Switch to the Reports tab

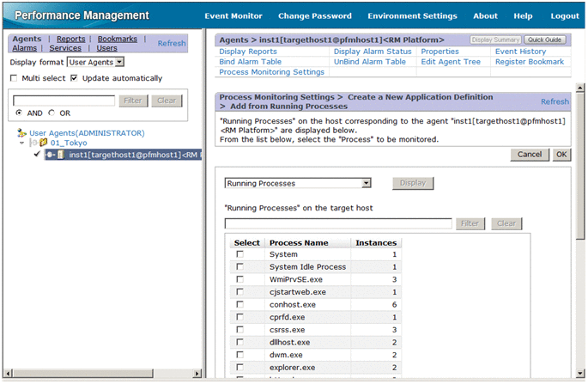tap(70, 40)
